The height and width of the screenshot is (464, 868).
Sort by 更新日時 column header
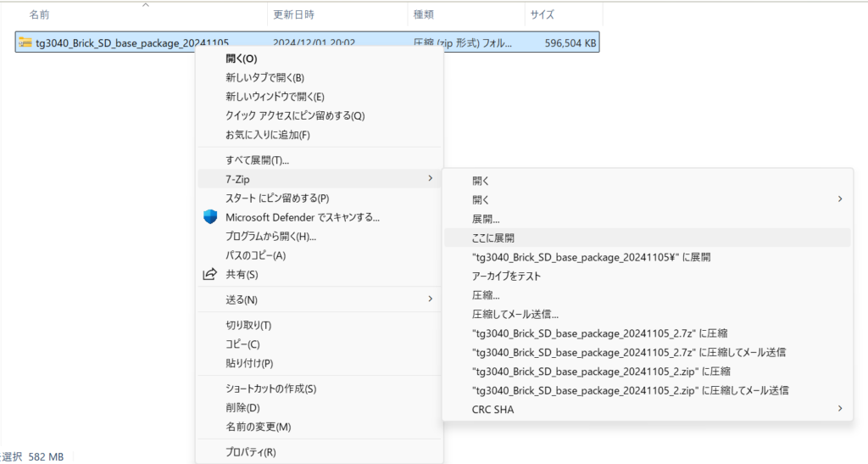[293, 15]
